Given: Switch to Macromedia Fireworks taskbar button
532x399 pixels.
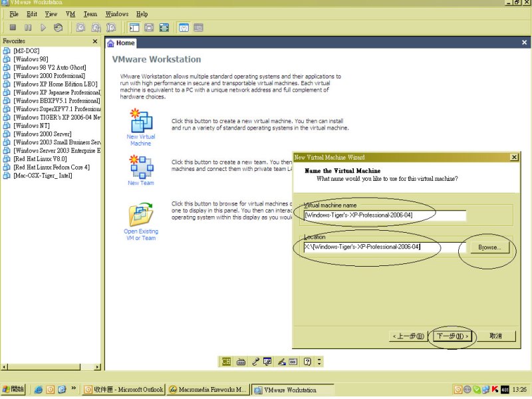Looking at the screenshot, I should coord(208,390).
